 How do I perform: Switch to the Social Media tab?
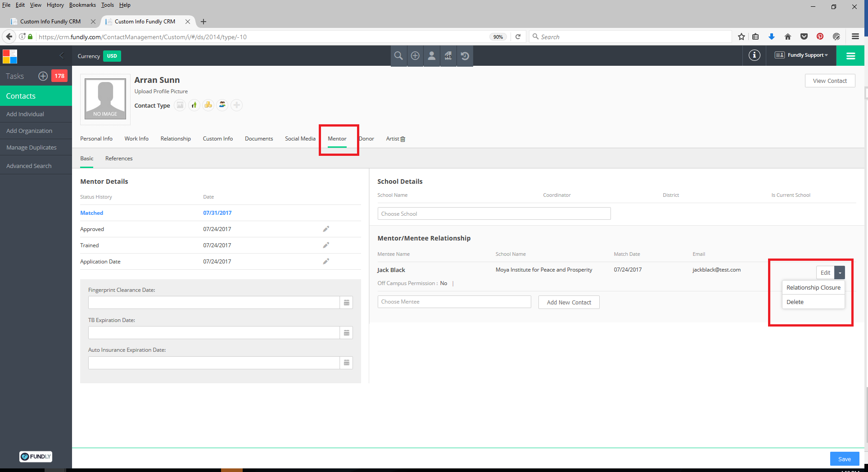[x=300, y=139]
